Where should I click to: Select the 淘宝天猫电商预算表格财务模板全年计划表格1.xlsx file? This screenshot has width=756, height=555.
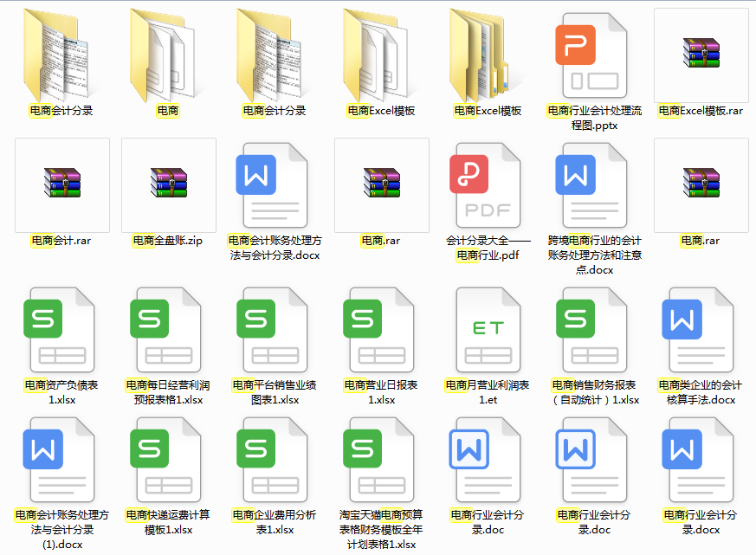pos(381,459)
